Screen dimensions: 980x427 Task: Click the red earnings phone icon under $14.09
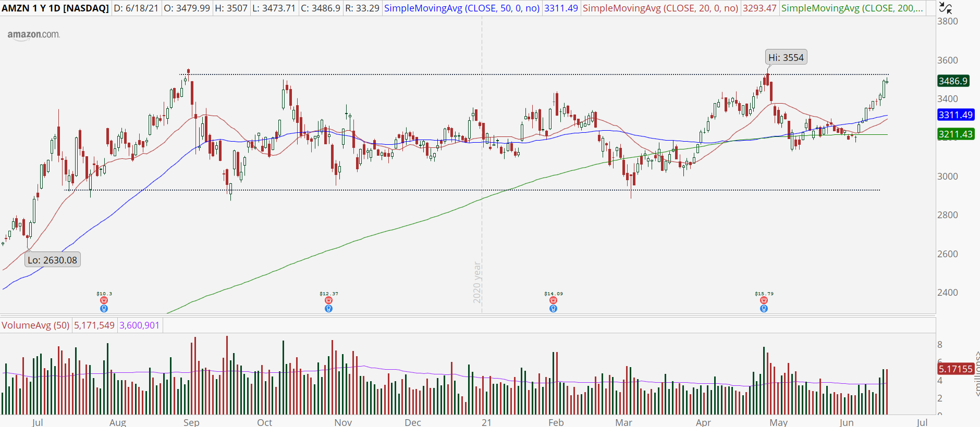coord(553,300)
